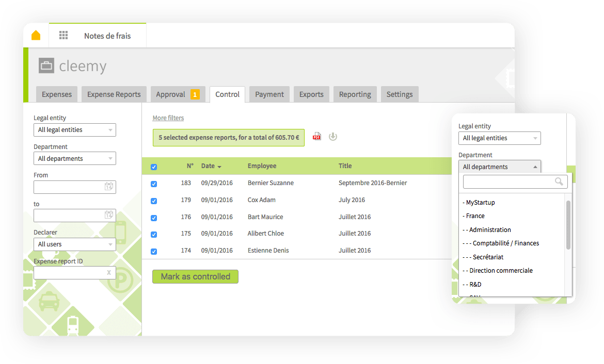Switch to the Expense Reports tab

coord(114,94)
